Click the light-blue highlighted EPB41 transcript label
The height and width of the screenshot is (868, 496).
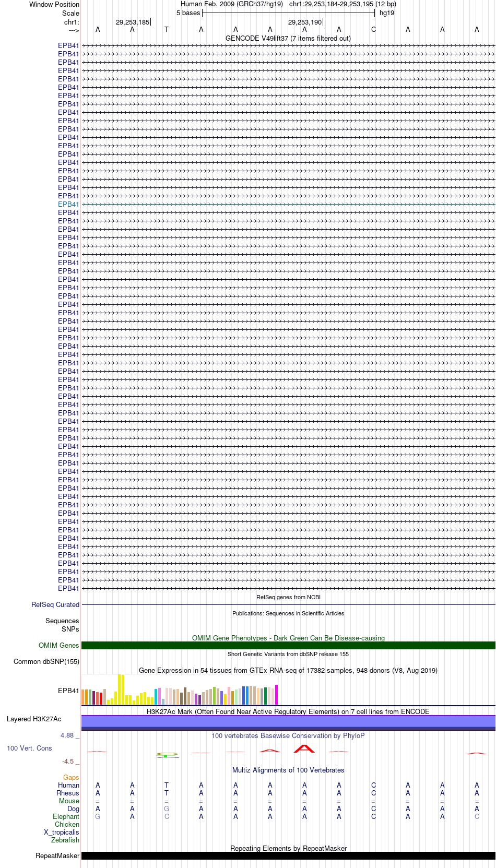tap(68, 204)
